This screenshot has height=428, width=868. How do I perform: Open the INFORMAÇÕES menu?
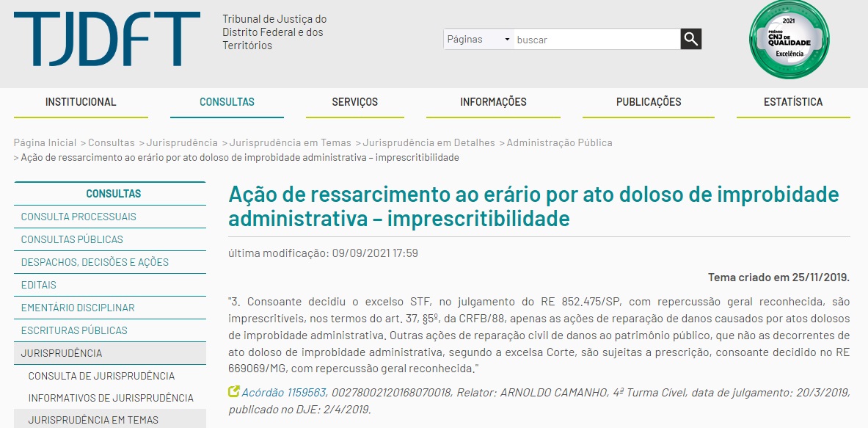tap(493, 102)
